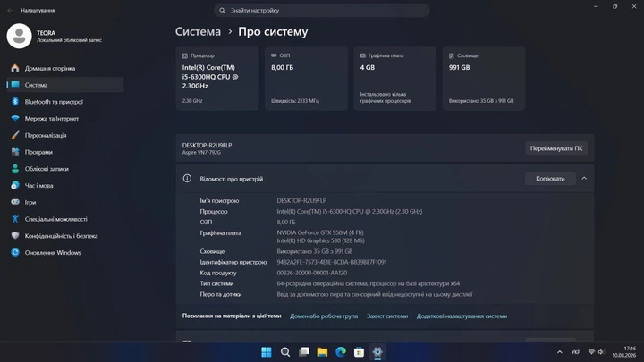Open taskbar Search
This screenshot has height=362, width=644.
click(x=285, y=352)
